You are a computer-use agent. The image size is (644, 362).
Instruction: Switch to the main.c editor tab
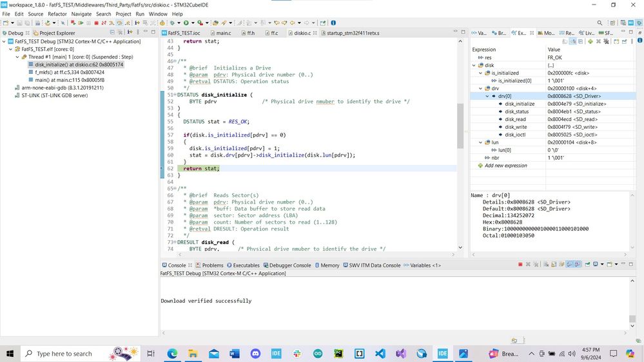pos(221,33)
